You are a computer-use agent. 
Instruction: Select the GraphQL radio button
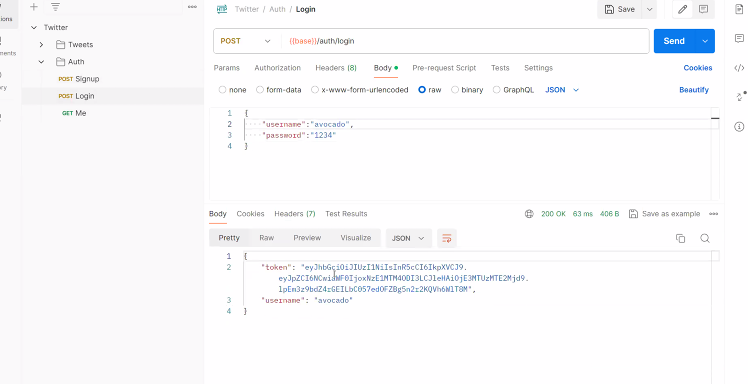pyautogui.click(x=497, y=90)
